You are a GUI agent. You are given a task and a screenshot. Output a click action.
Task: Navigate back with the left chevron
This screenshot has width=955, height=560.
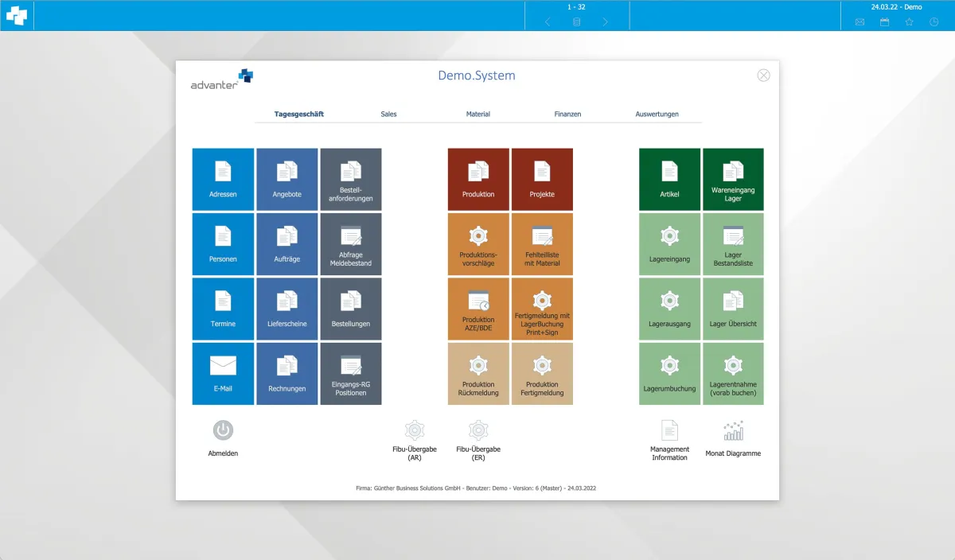[547, 21]
